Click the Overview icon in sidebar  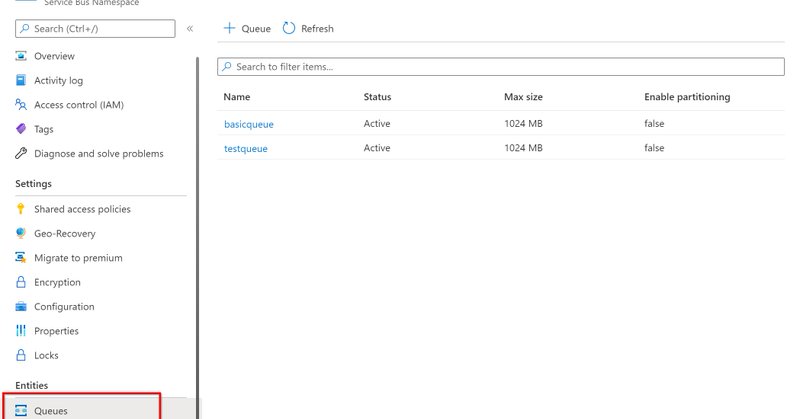(x=21, y=56)
